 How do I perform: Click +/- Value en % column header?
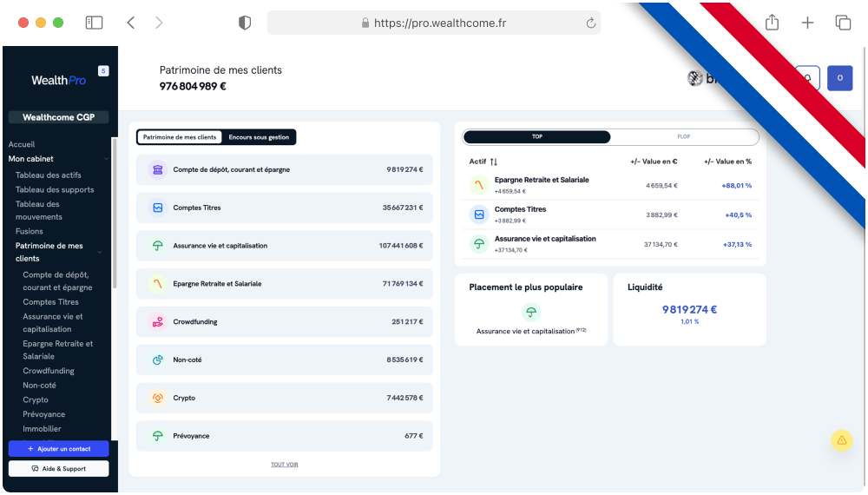pos(727,162)
